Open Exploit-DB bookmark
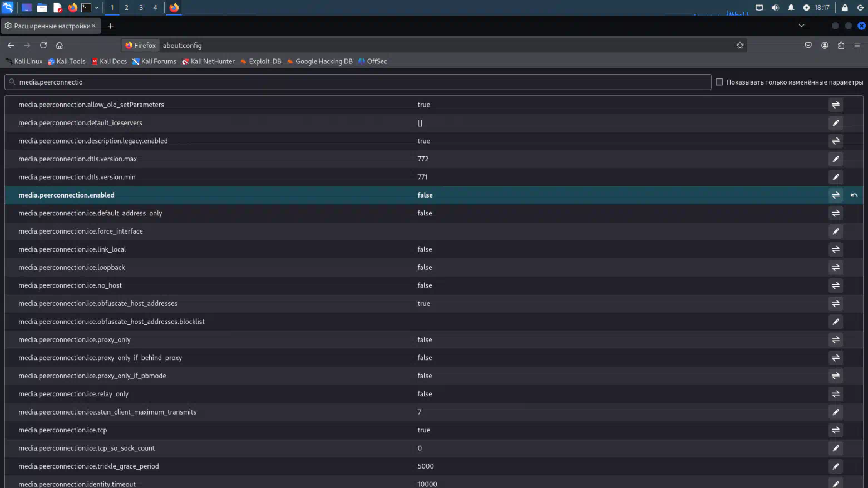The width and height of the screenshot is (868, 488). coord(260,61)
